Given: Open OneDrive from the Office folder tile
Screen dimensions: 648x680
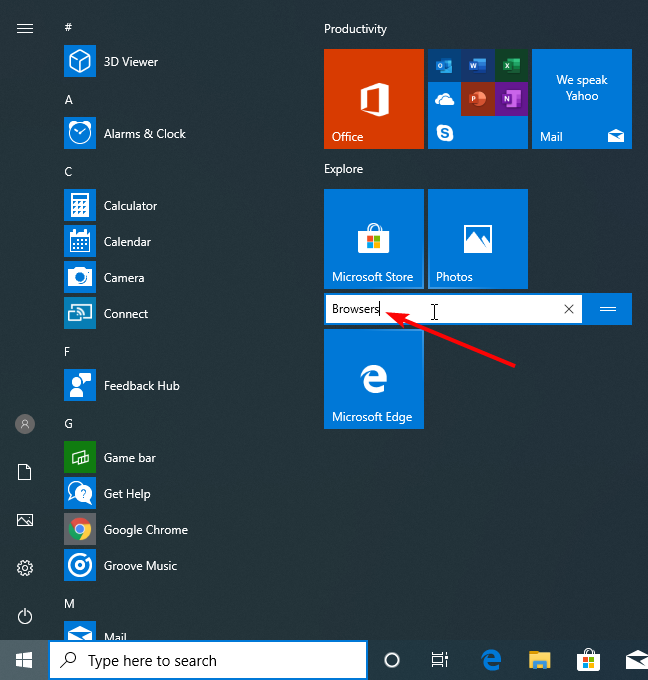Looking at the screenshot, I should (444, 99).
